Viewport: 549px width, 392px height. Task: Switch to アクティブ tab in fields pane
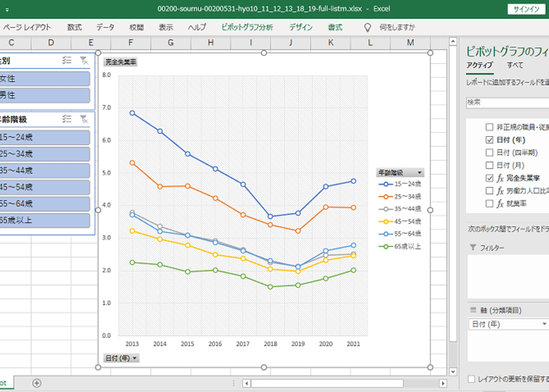pyautogui.click(x=479, y=65)
